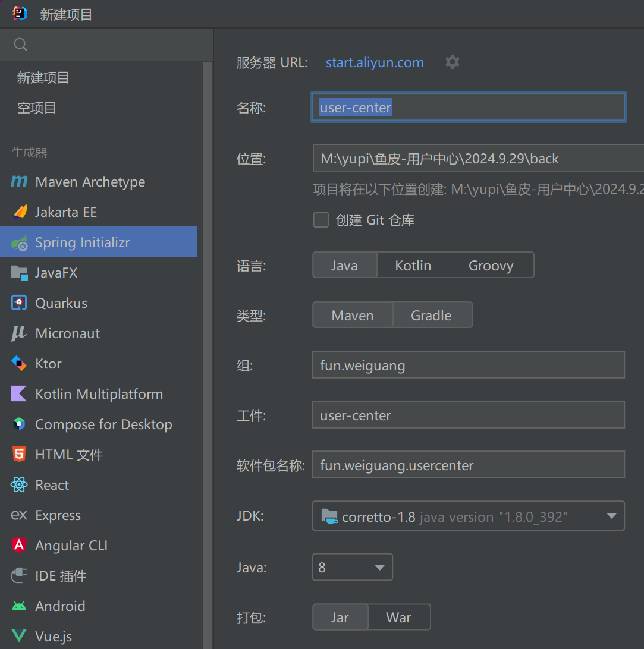Select React label in list
Viewport: 644px width, 649px height.
point(52,485)
